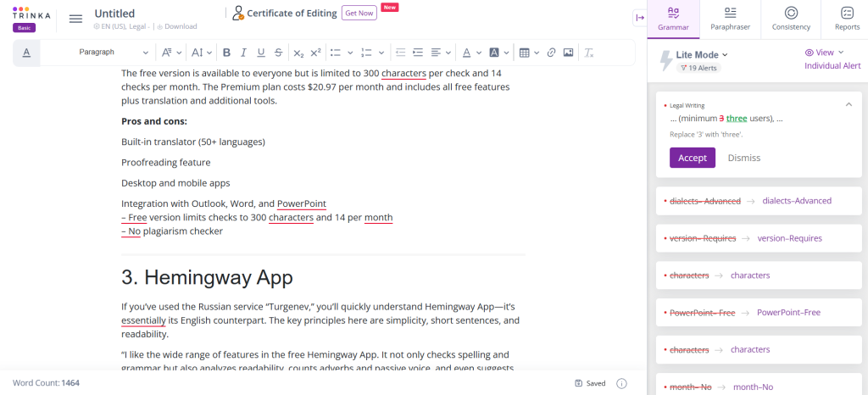Screen dimensions: 868x395
Task: Insert an image
Action: pyautogui.click(x=568, y=53)
